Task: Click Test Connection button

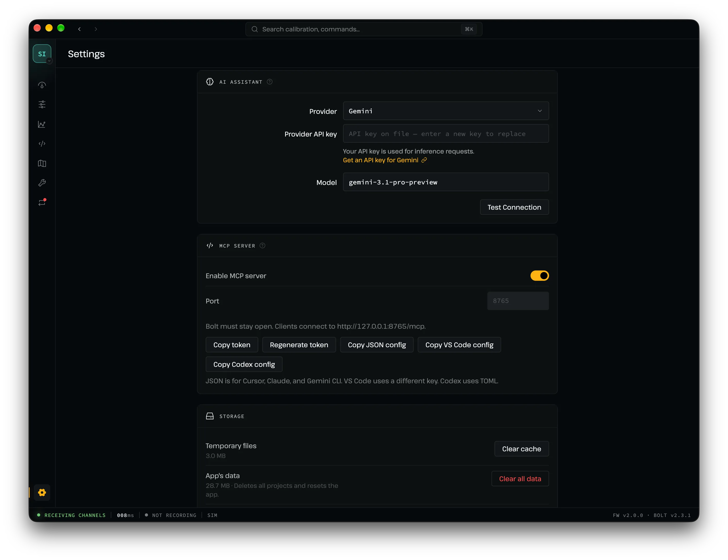Action: tap(514, 207)
